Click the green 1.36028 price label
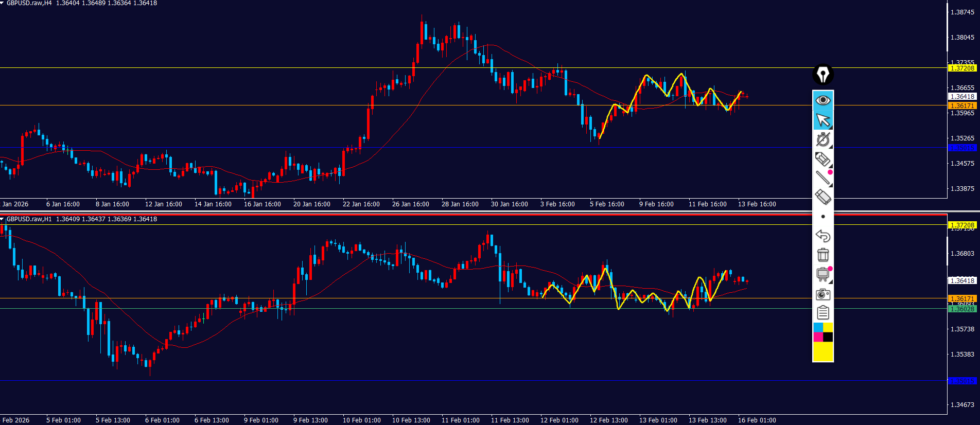The height and width of the screenshot is (425, 980). (961, 309)
